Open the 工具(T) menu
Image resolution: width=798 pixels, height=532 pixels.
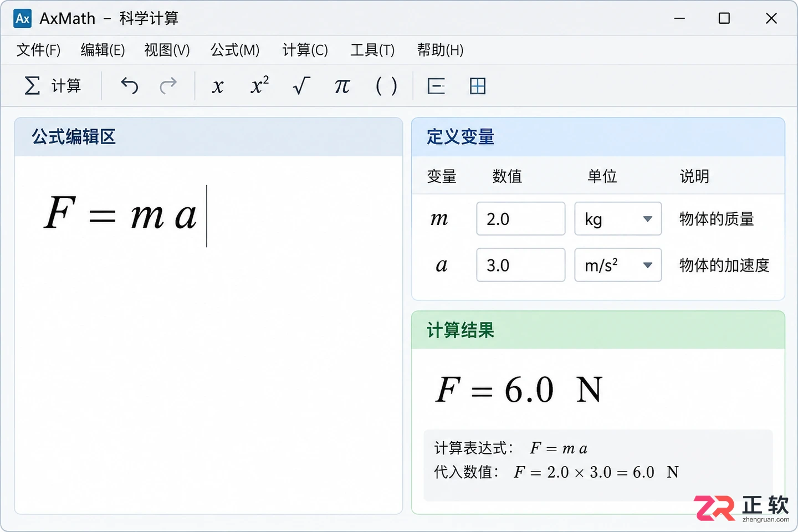pos(372,50)
